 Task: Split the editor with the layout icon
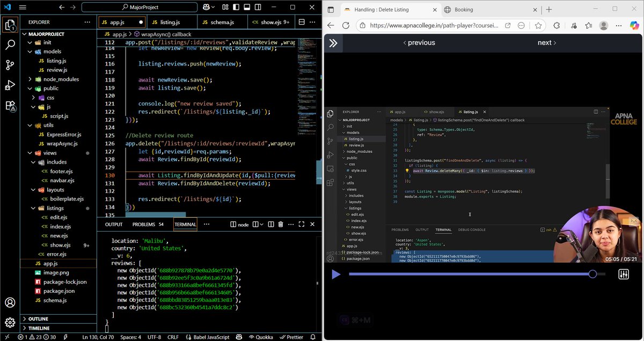tap(301, 22)
